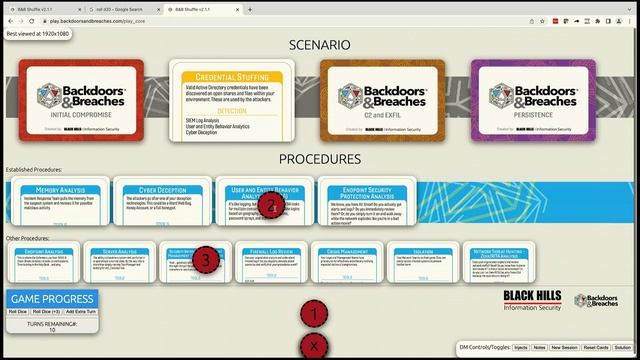Screen dimensions: 640x360
Task: Open the browser three-dot menu
Action: pyautogui.click(x=630, y=21)
